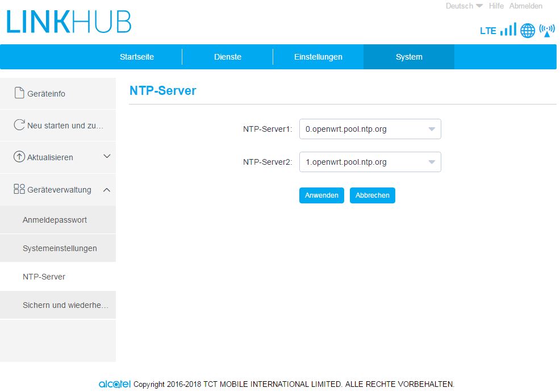Open the Deutsch language dropdown
The image size is (560, 392).
464,6
